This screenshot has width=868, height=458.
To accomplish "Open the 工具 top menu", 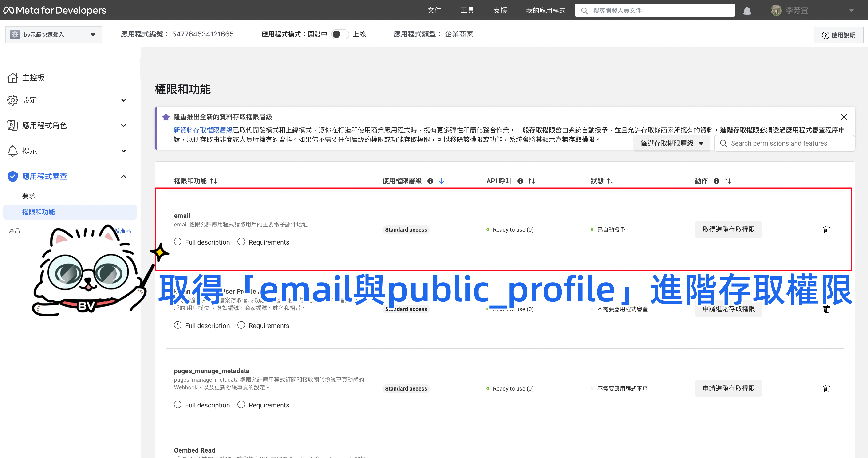I will tap(467, 10).
